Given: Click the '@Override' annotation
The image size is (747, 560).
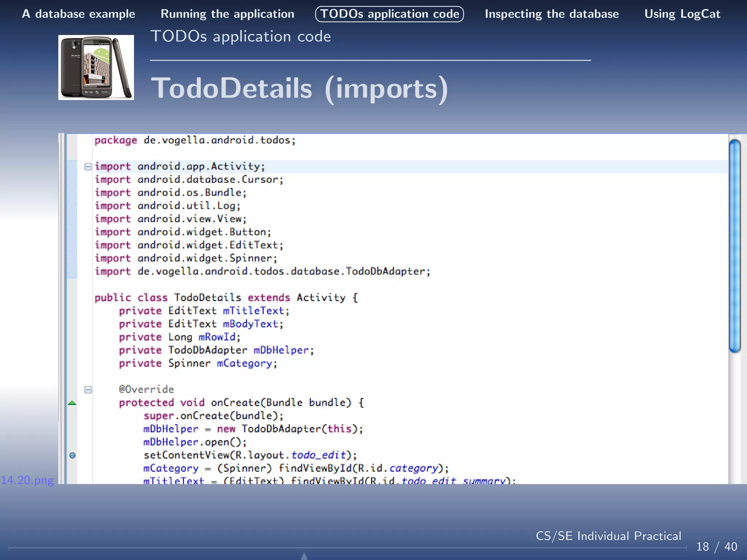Looking at the screenshot, I should (x=146, y=390).
